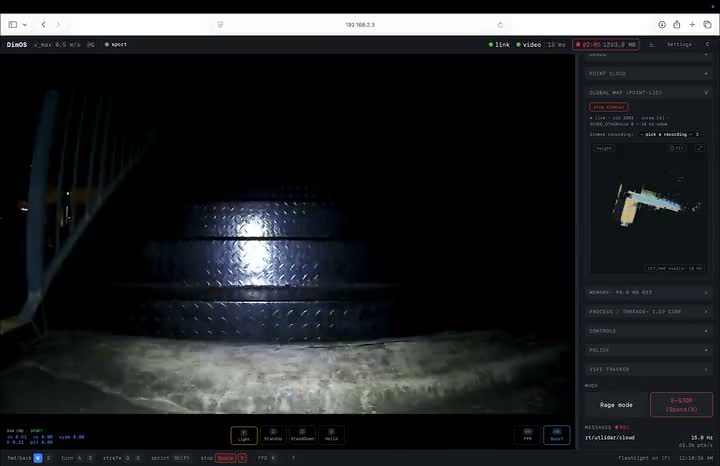Viewport: 720px width, 466px height.
Task: Click the sport mode indicator in header
Action: (116, 45)
